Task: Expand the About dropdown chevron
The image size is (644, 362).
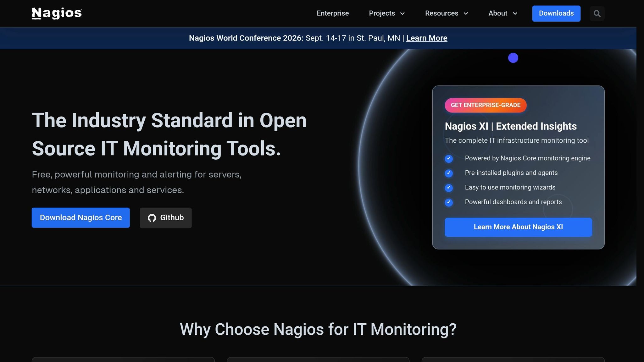Action: click(x=515, y=14)
